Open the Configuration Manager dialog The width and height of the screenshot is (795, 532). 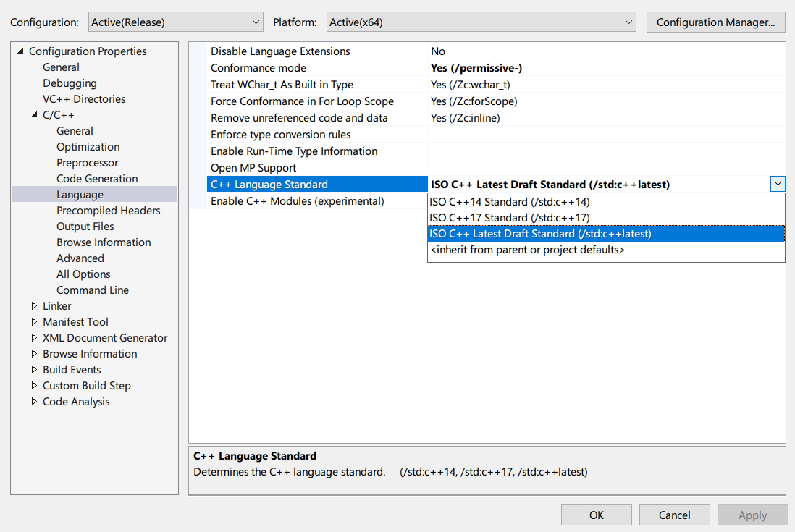[715, 22]
